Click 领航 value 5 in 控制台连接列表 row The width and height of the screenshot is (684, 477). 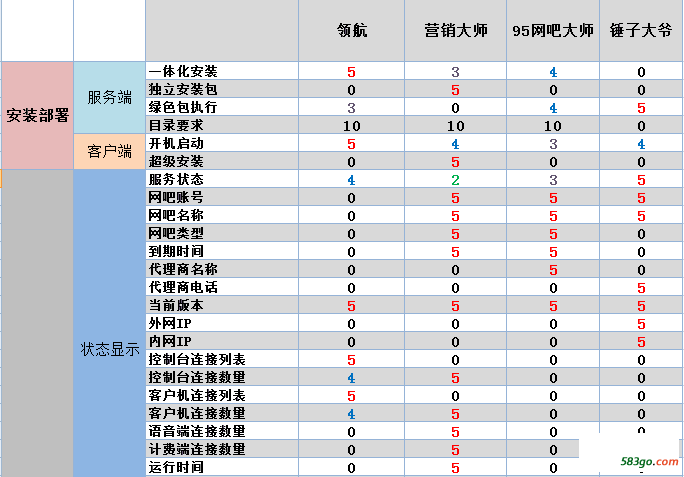click(351, 360)
